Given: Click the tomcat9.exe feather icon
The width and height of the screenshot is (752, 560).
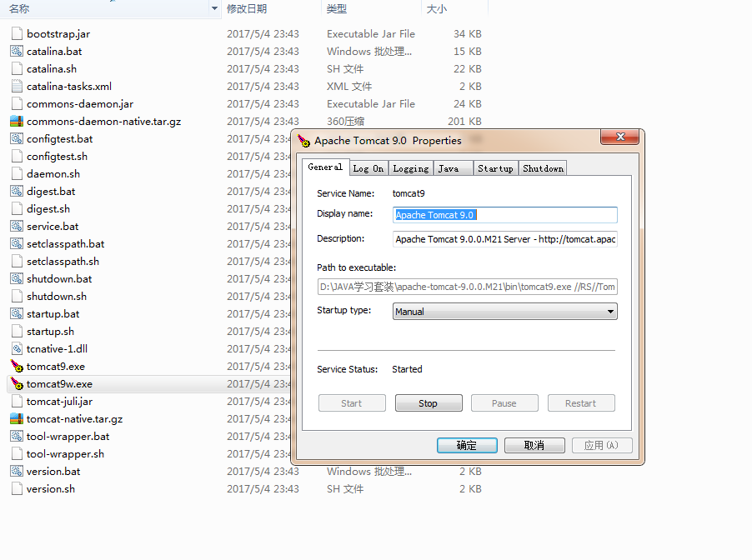Looking at the screenshot, I should (x=17, y=367).
